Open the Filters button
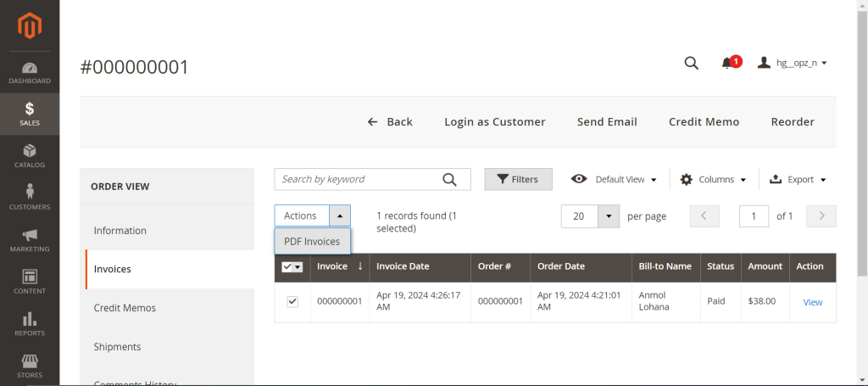This screenshot has height=386, width=868. [518, 180]
